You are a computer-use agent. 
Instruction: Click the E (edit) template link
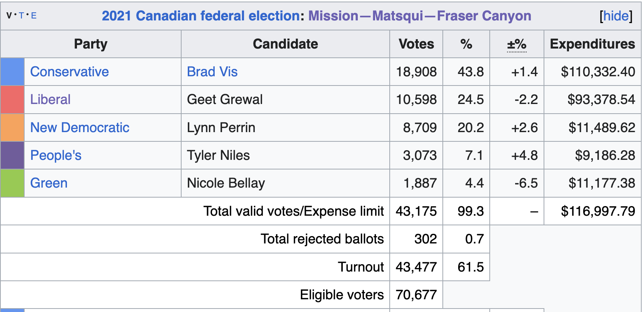click(34, 16)
